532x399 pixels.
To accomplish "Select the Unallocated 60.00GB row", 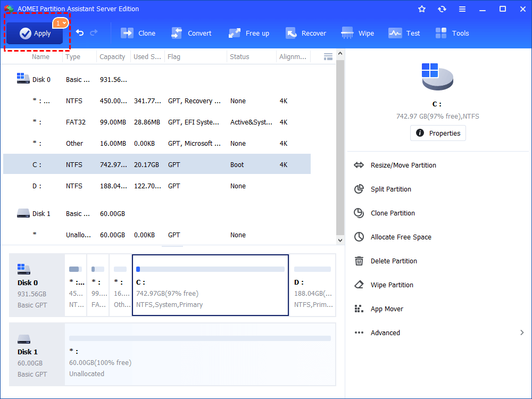I will [157, 235].
